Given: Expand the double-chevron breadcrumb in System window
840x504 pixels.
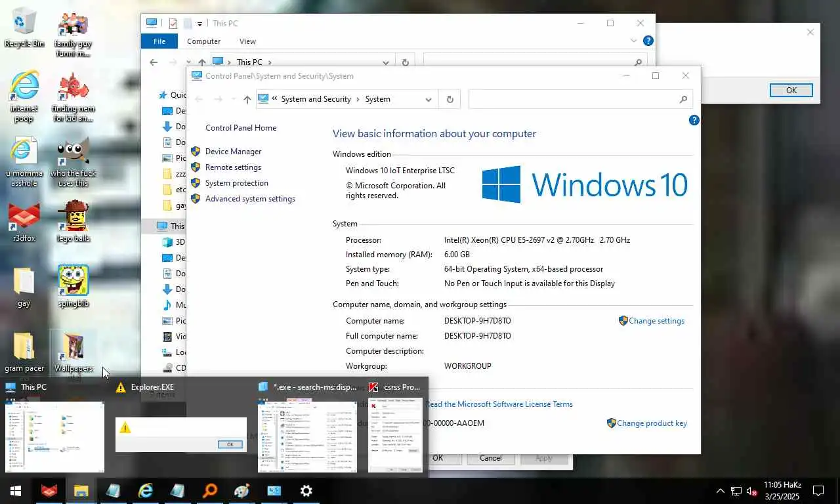Looking at the screenshot, I should 274,99.
